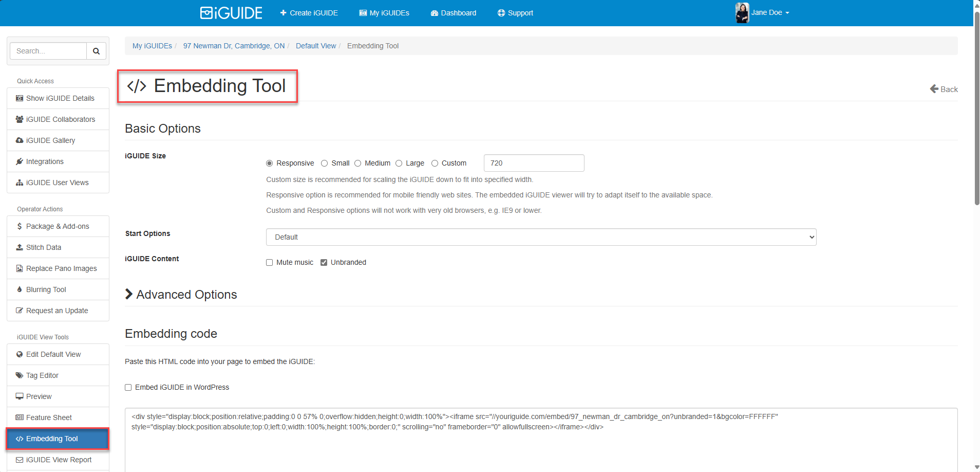This screenshot has width=980, height=472.
Task: Go to Dashboard in top navigation
Action: tap(454, 13)
